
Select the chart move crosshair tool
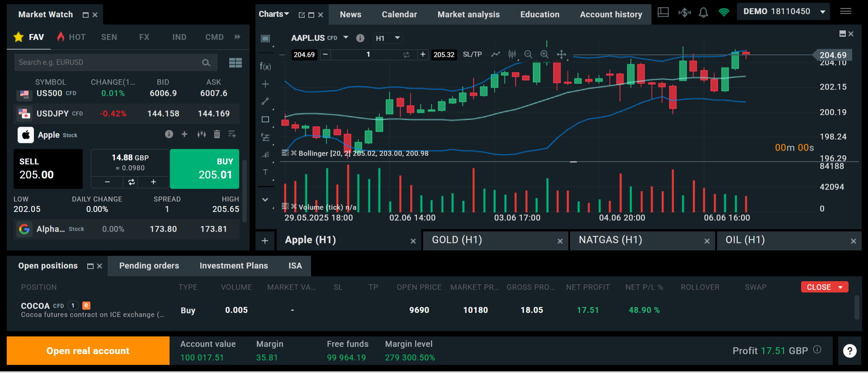561,54
